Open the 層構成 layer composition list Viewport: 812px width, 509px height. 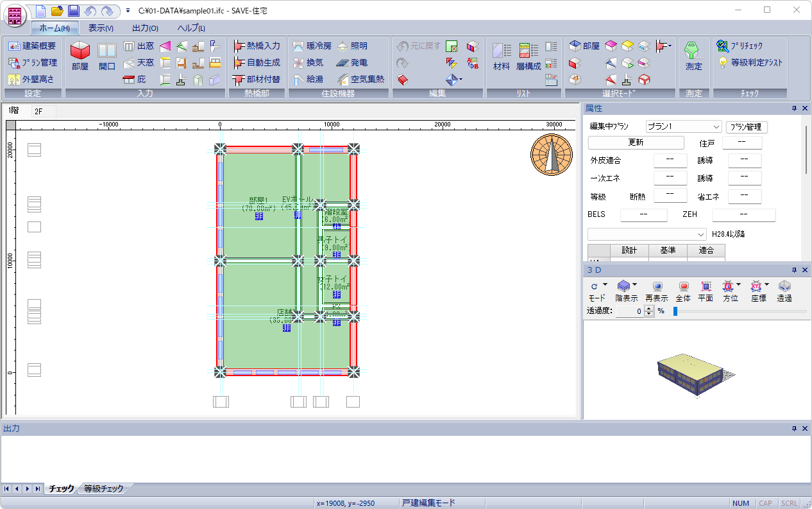tap(529, 56)
